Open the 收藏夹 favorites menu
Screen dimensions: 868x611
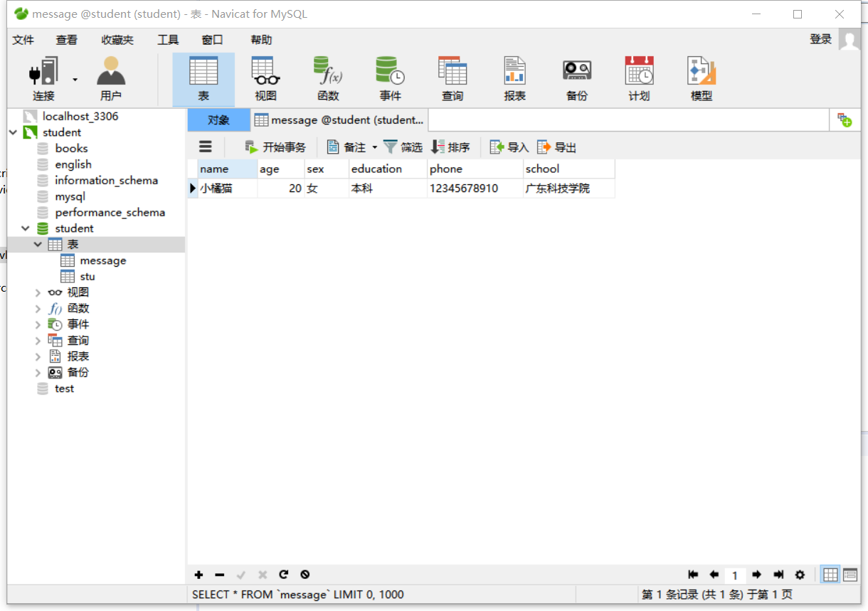tap(117, 40)
